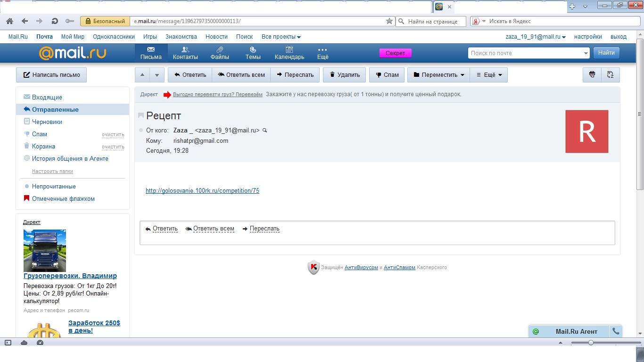This screenshot has height=362, width=644.
Task: Click the browser forward arrow
Action: [x=40, y=21]
